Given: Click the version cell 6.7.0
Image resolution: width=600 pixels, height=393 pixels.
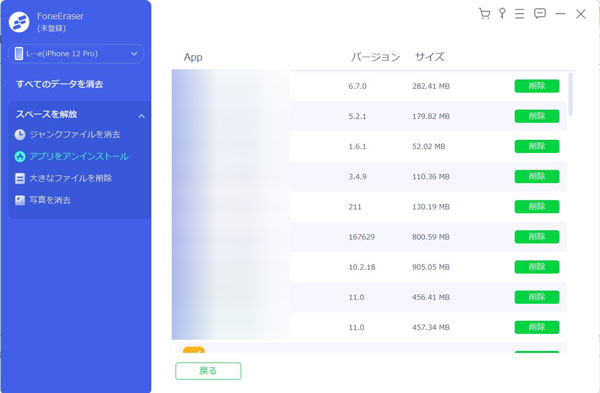Looking at the screenshot, I should click(357, 86).
